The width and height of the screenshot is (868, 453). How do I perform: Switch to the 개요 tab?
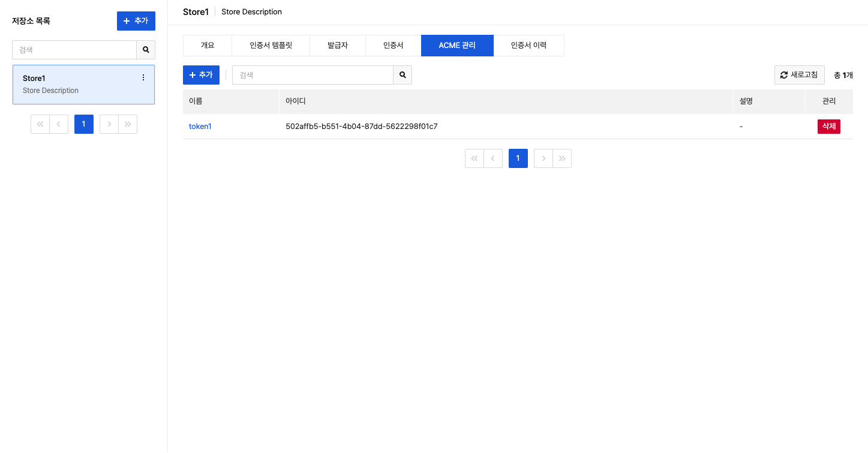[x=207, y=45]
